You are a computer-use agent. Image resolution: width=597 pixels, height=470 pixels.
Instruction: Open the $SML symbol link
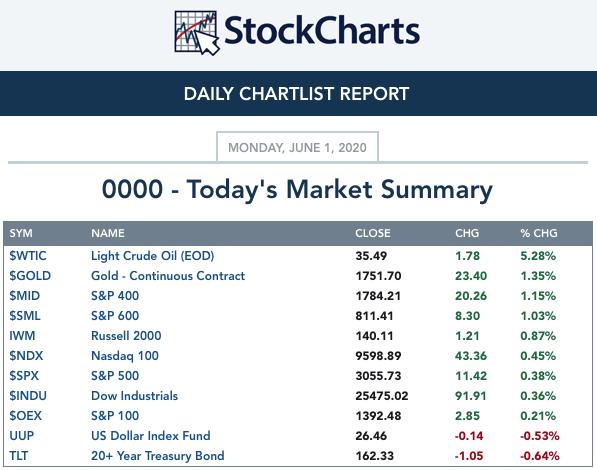pyautogui.click(x=25, y=316)
